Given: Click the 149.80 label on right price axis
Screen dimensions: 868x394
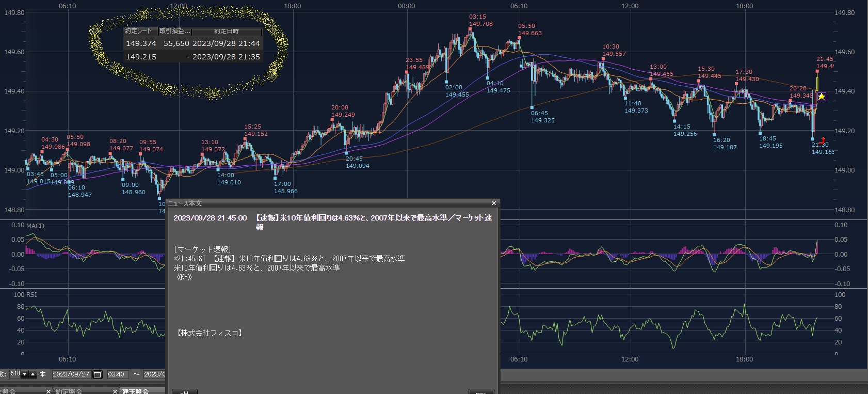Looking at the screenshot, I should (x=844, y=12).
